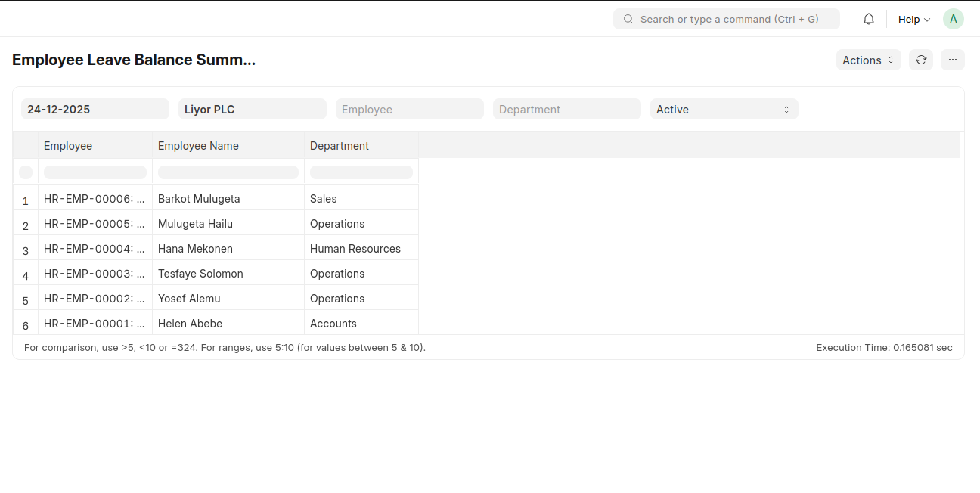The height and width of the screenshot is (493, 980).
Task: Click the Liyor PLC company filter
Action: pos(252,109)
